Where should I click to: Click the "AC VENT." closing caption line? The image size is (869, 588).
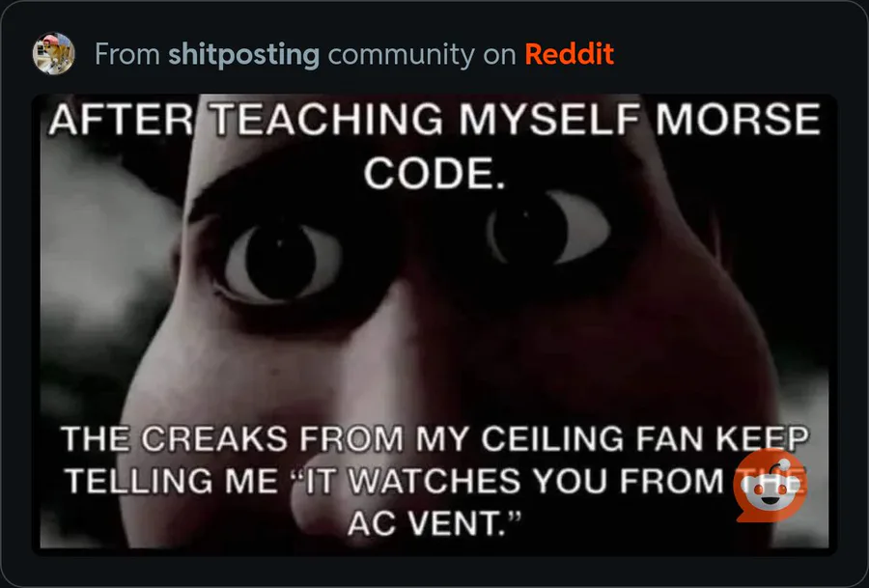434,522
